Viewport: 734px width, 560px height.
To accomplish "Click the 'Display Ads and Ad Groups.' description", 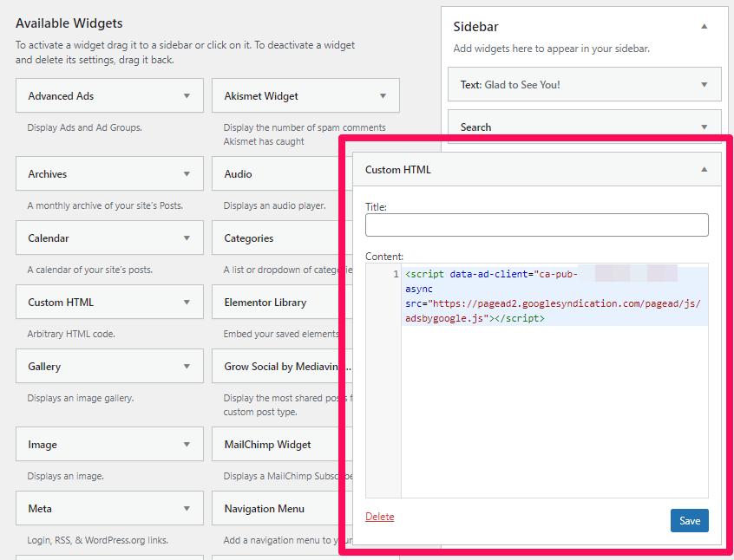I will (85, 127).
